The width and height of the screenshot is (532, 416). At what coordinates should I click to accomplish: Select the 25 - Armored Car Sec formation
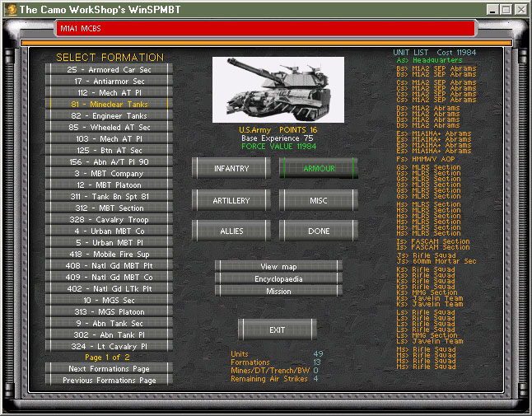pyautogui.click(x=109, y=69)
